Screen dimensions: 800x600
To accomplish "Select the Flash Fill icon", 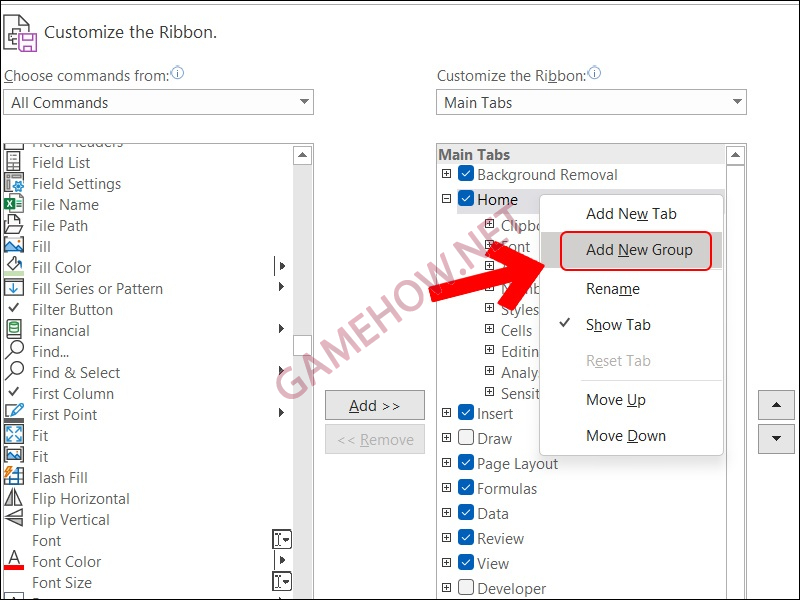I will coord(14,477).
